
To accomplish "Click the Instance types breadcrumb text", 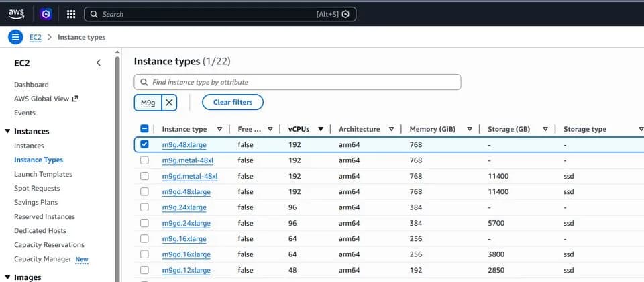I will pyautogui.click(x=81, y=37).
